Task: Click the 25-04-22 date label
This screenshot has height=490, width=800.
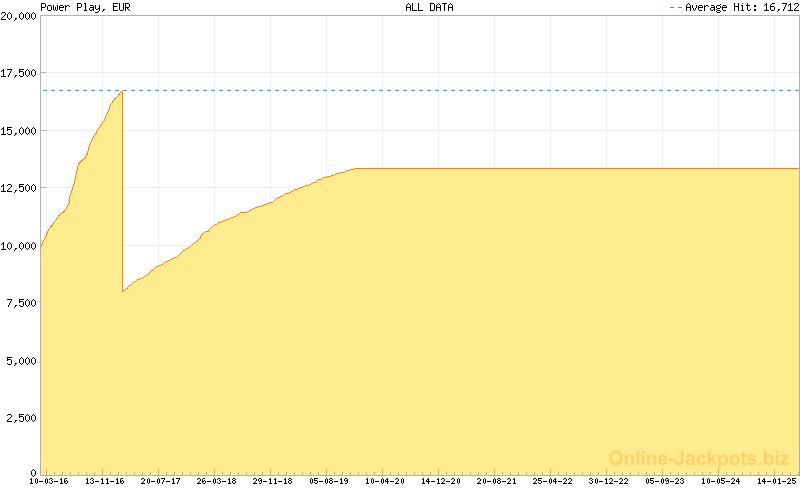Action: point(553,481)
